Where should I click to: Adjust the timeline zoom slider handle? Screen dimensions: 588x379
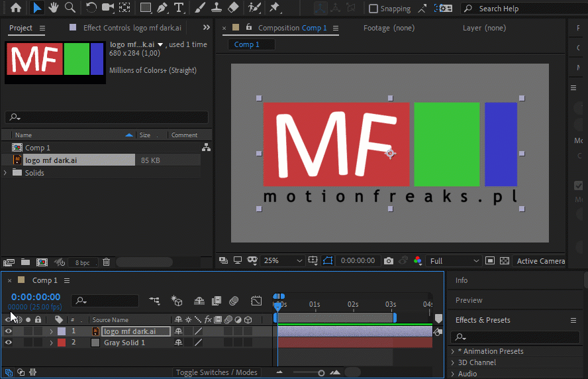321,373
